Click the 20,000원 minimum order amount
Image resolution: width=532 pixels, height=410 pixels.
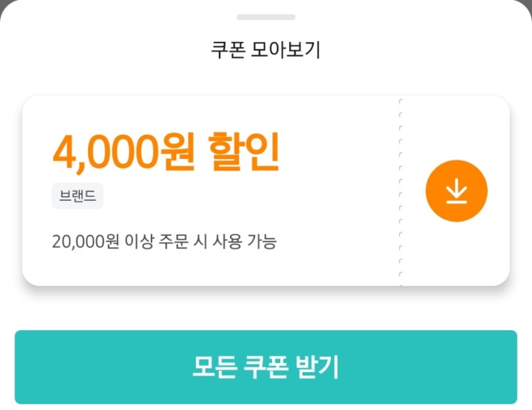point(84,241)
